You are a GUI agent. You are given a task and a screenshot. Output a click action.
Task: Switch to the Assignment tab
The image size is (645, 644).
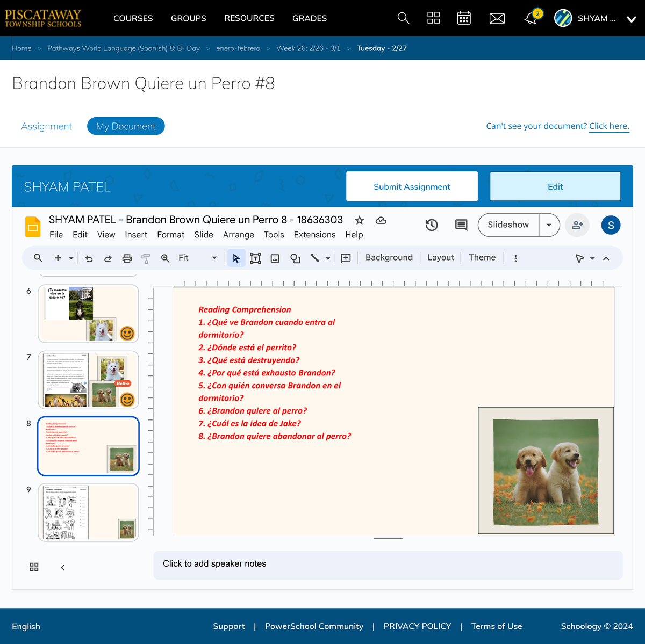[47, 126]
